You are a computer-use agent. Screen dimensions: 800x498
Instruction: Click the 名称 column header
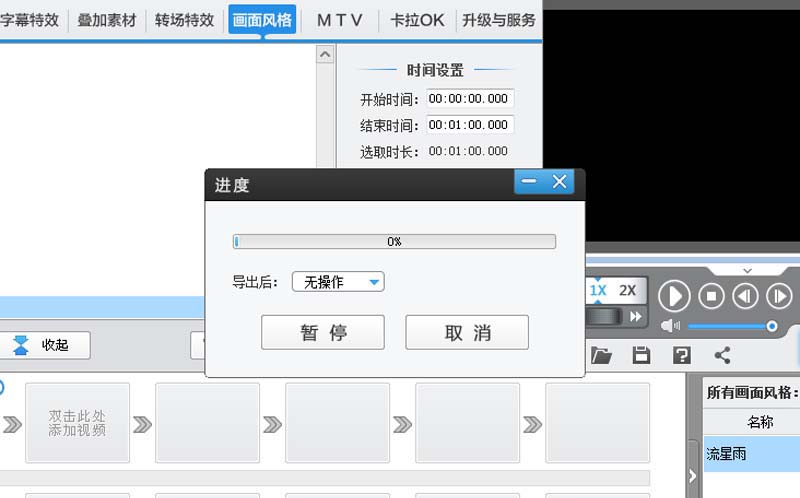760,422
